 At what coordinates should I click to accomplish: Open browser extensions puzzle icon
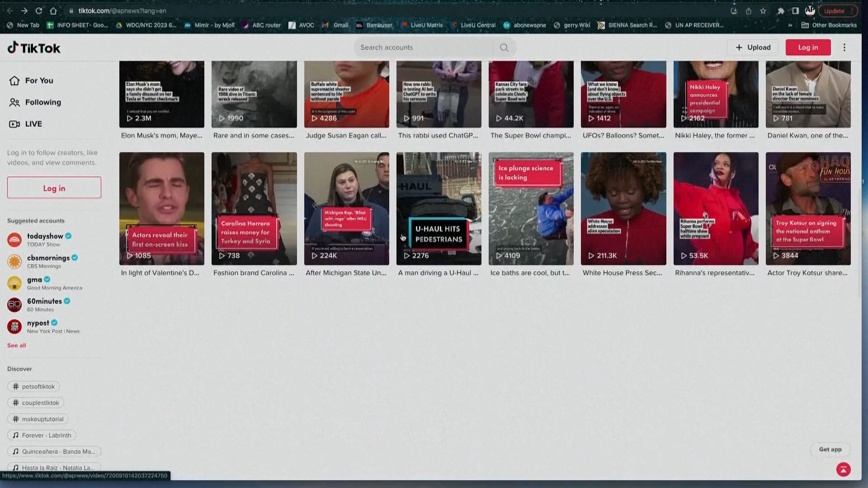(x=780, y=11)
